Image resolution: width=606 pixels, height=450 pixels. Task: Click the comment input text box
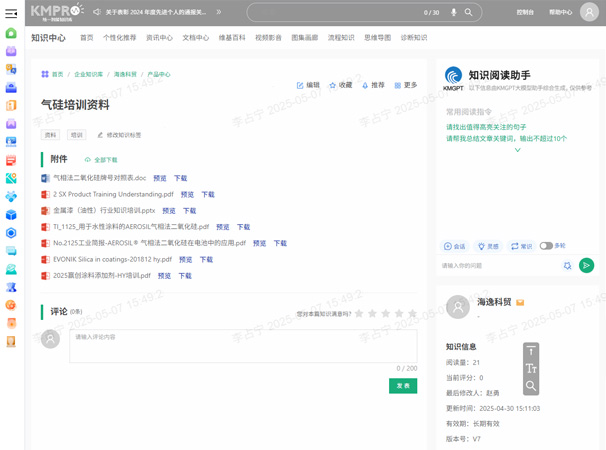point(229,342)
